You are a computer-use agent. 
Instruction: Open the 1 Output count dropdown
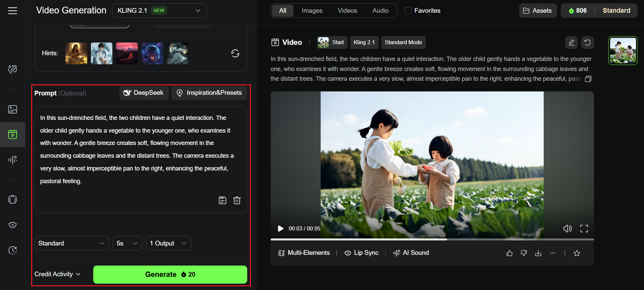pyautogui.click(x=168, y=243)
